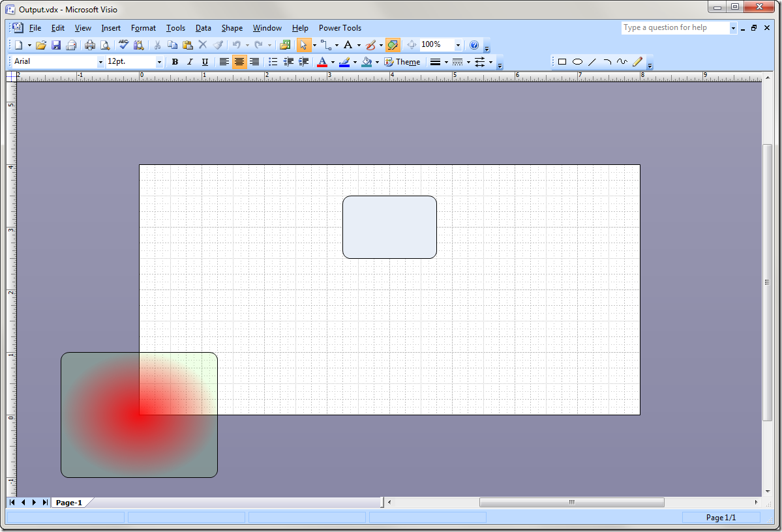Toggle Italic text formatting
Screen dimensions: 782x532
coord(190,62)
